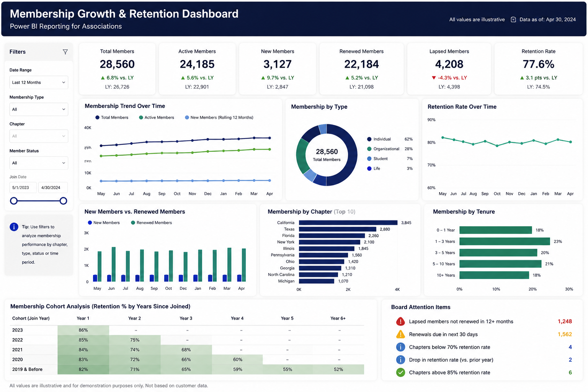Click info icon for drop in retention rate
588x392 pixels.
pyautogui.click(x=400, y=360)
